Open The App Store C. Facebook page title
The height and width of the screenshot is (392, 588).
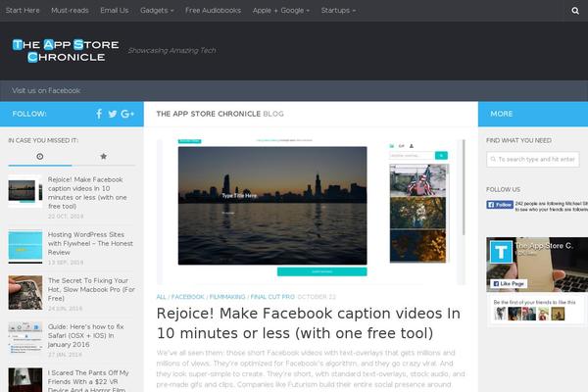click(544, 246)
